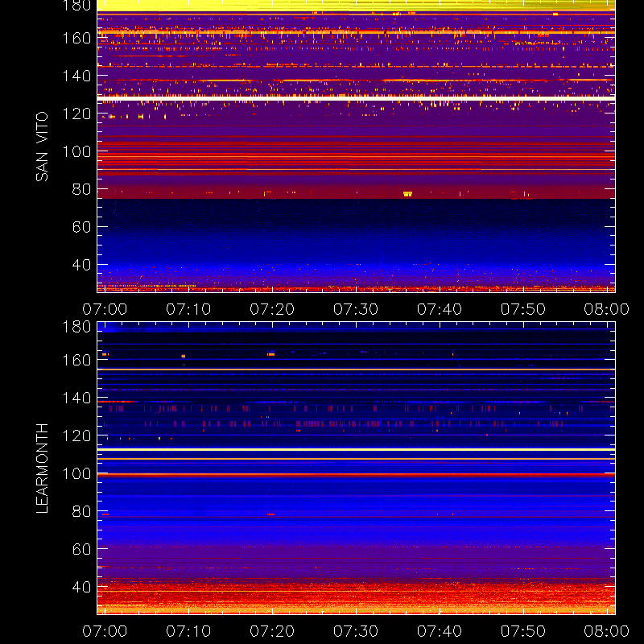Select the 120 tick on SAN VITO axis
The width and height of the screenshot is (644, 644).
coord(76,114)
